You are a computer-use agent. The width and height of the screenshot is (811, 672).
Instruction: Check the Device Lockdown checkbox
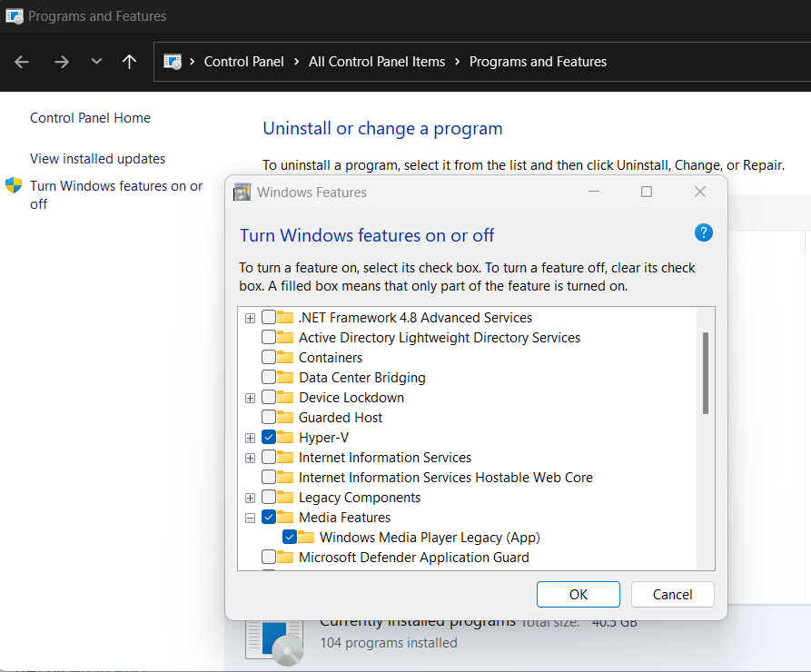click(x=269, y=397)
